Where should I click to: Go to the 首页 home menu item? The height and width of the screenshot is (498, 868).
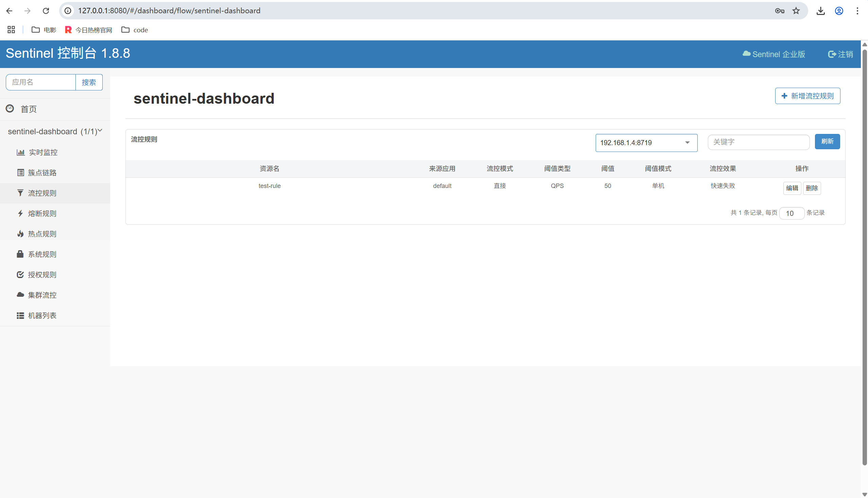(28, 109)
